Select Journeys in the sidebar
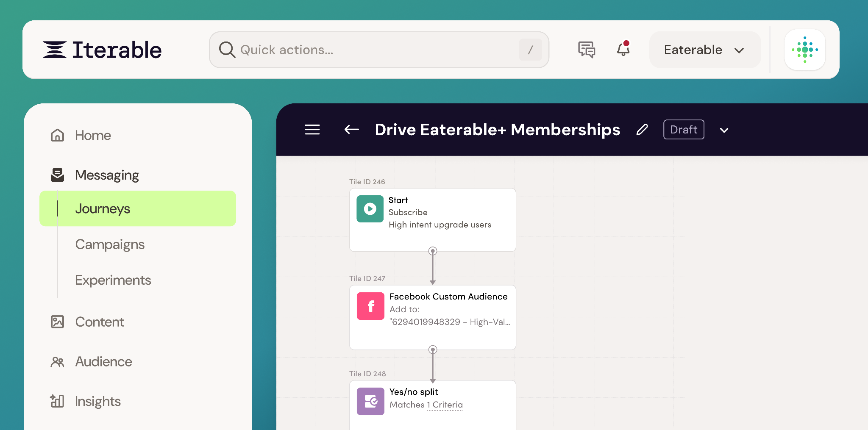 point(138,208)
